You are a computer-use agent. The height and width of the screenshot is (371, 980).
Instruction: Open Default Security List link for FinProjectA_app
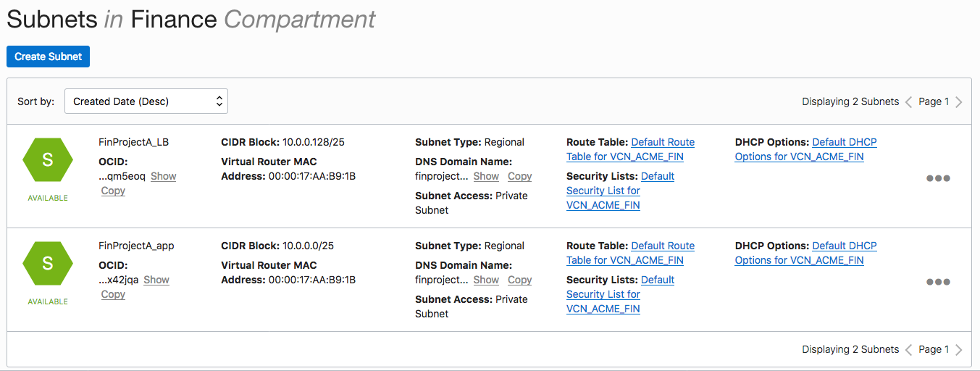pos(658,280)
